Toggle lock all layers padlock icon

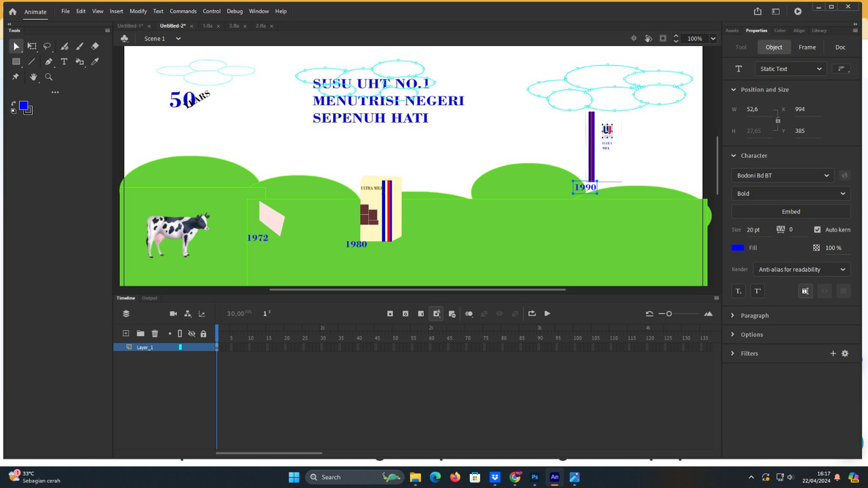(x=203, y=333)
